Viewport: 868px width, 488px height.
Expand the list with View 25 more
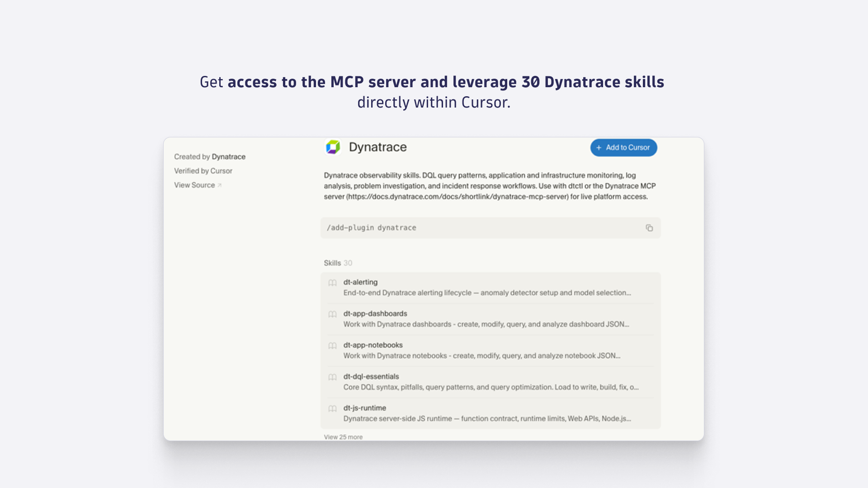pyautogui.click(x=343, y=437)
